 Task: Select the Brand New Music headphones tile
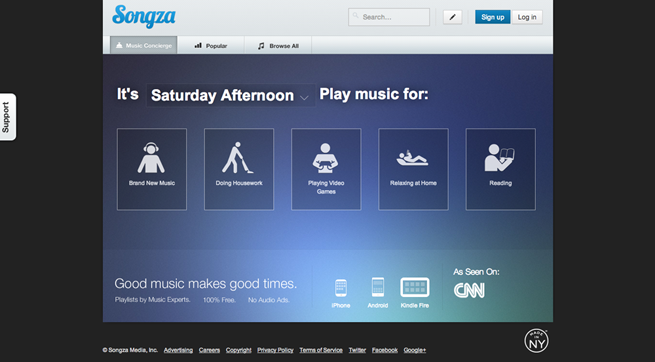pyautogui.click(x=152, y=169)
